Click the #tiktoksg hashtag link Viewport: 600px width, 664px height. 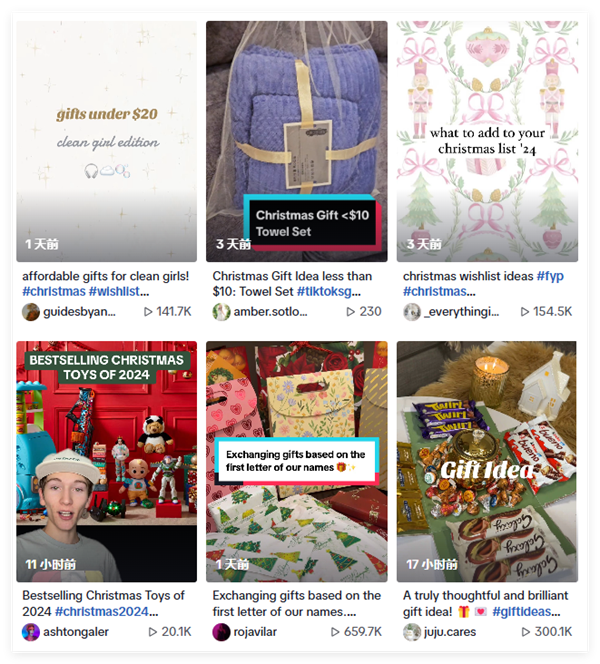329,292
